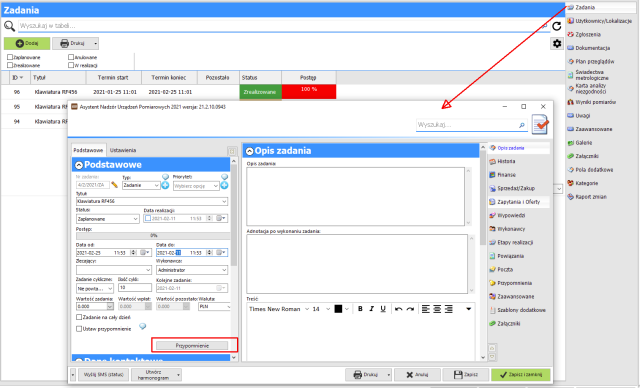Viewport: 640px width, 388px height.
Task: Click the blue plus icon next to Typ
Action: 165,186
